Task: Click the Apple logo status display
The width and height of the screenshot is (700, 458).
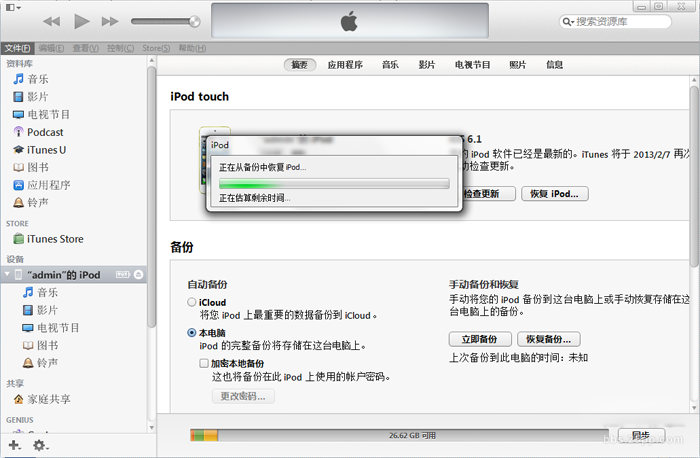Action: tap(350, 21)
